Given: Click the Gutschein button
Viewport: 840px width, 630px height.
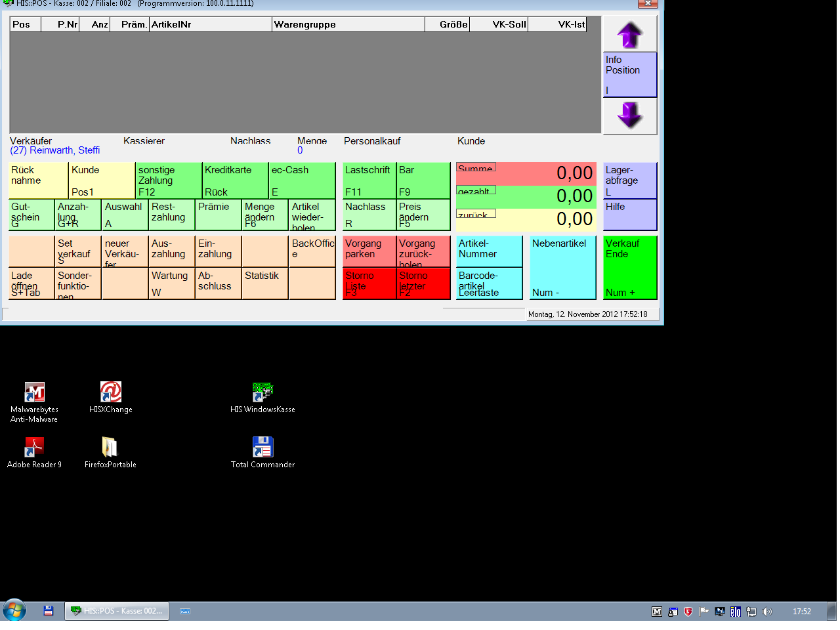Looking at the screenshot, I should coord(31,215).
